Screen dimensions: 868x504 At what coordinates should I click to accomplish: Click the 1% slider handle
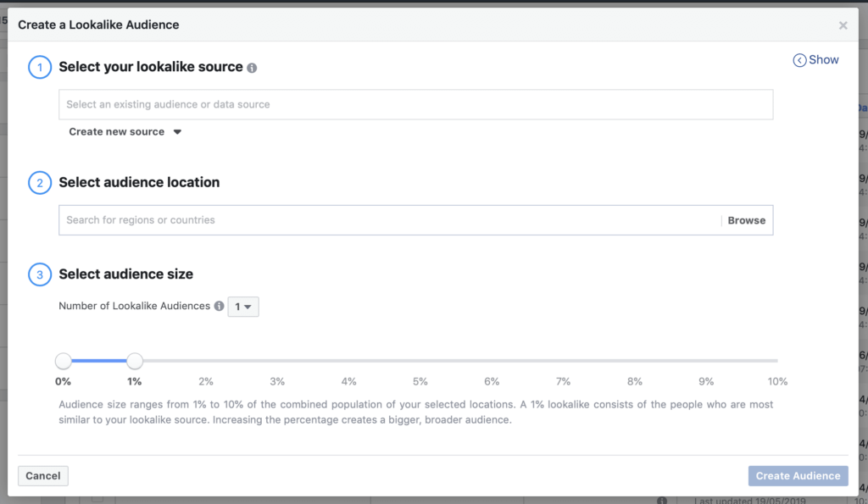tap(135, 362)
